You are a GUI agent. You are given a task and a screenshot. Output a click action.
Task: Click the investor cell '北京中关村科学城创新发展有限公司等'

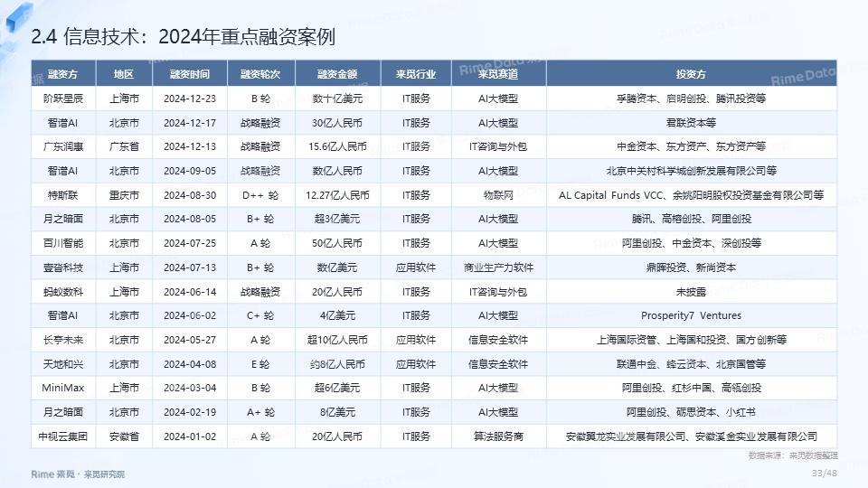click(x=691, y=171)
